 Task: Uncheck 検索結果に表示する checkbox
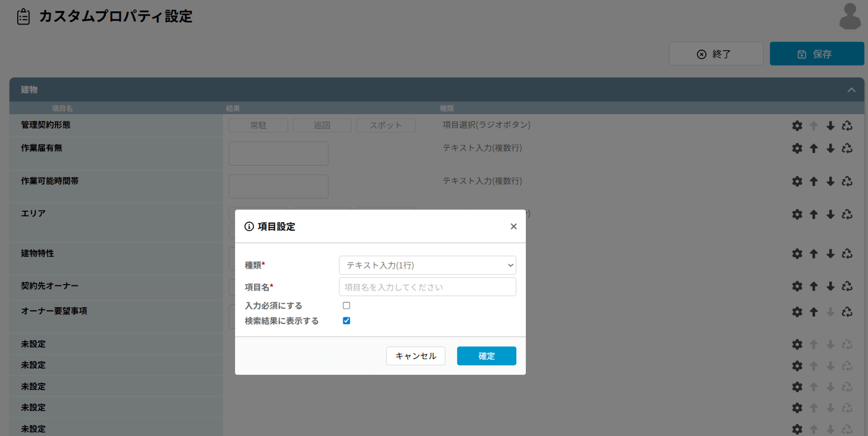(x=346, y=321)
